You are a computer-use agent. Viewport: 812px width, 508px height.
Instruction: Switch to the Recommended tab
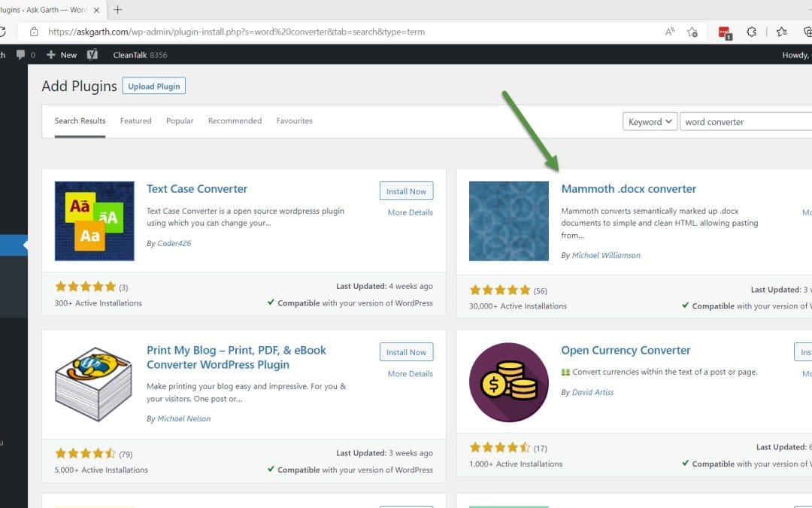(x=235, y=120)
